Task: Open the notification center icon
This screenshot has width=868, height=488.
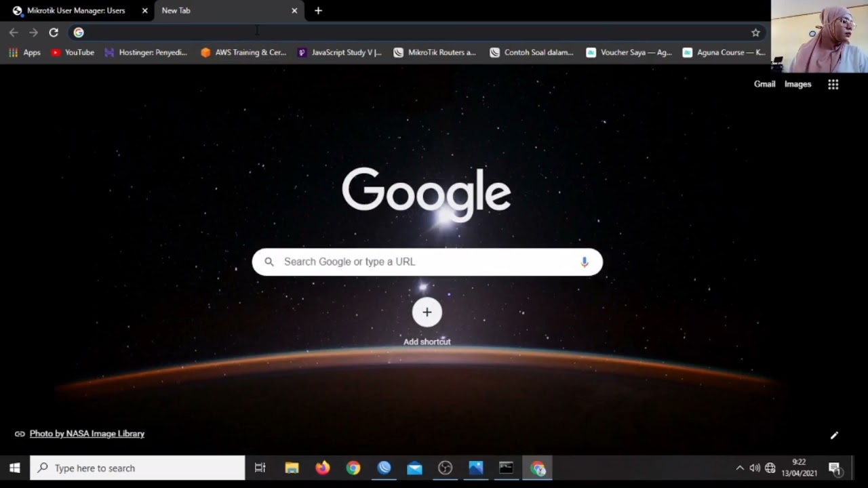Action: [x=835, y=468]
